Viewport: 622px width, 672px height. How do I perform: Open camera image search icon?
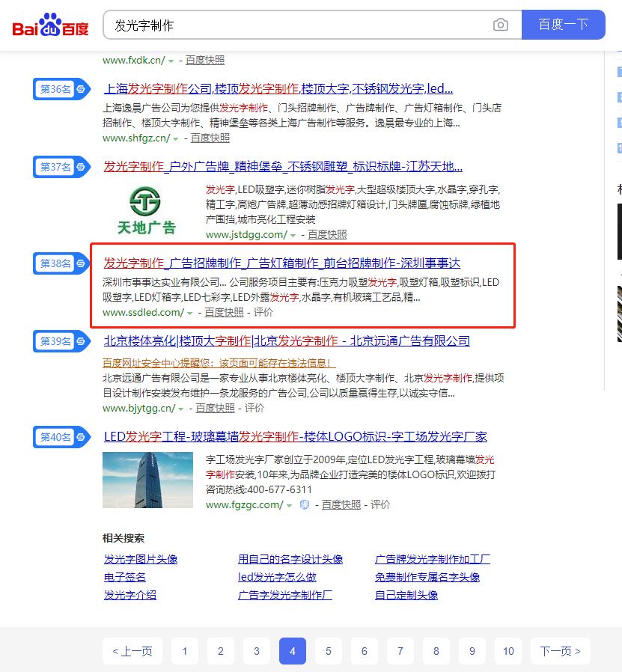(500, 25)
